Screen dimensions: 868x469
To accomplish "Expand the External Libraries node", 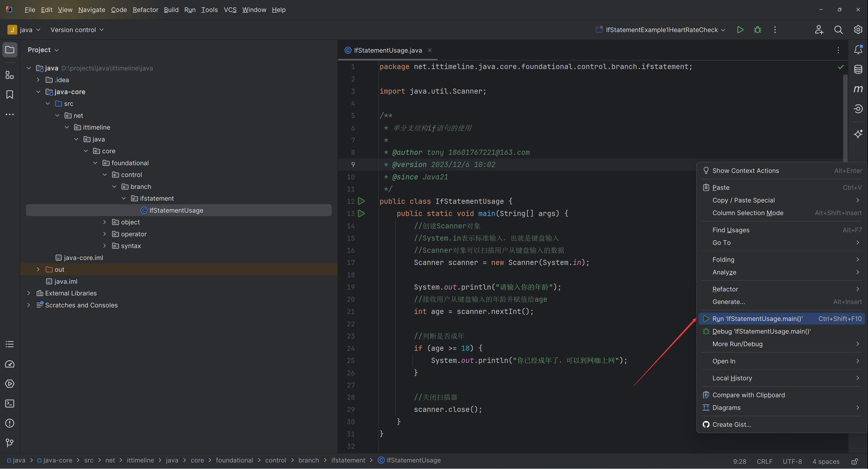I will click(29, 293).
